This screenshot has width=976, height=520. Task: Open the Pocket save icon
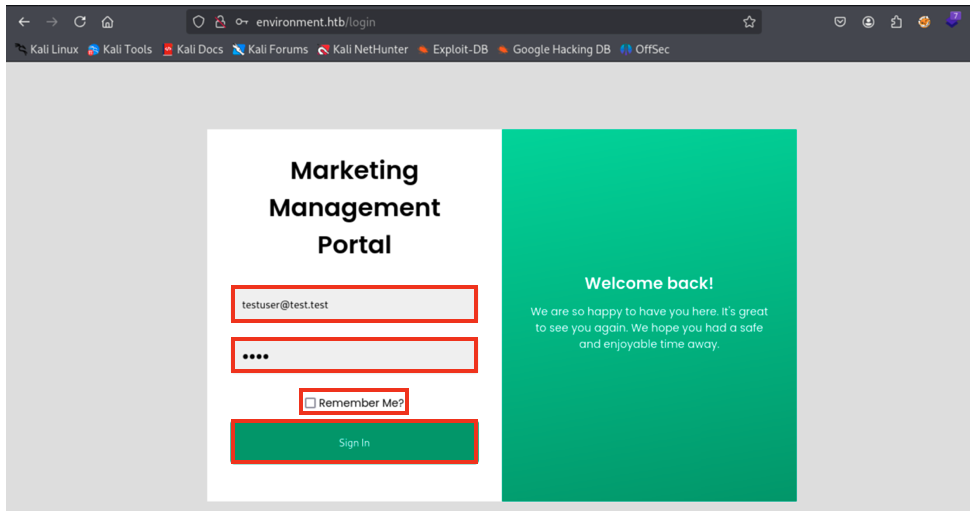[x=840, y=22]
